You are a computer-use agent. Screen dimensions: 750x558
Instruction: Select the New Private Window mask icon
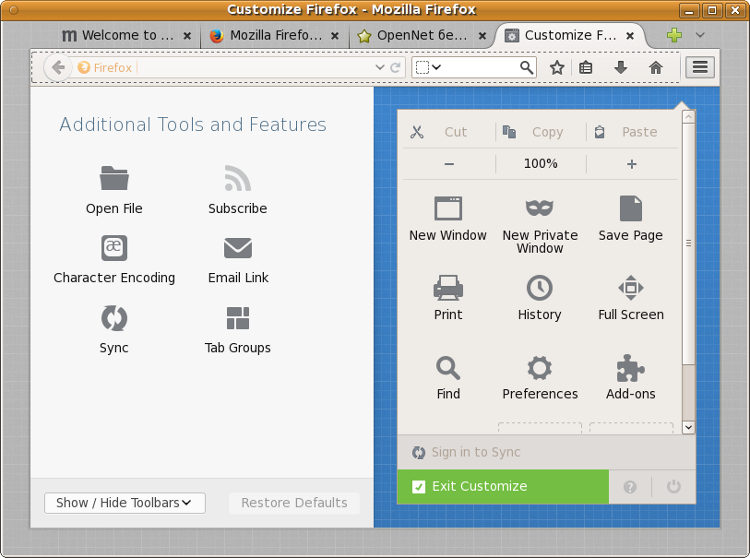[x=540, y=208]
